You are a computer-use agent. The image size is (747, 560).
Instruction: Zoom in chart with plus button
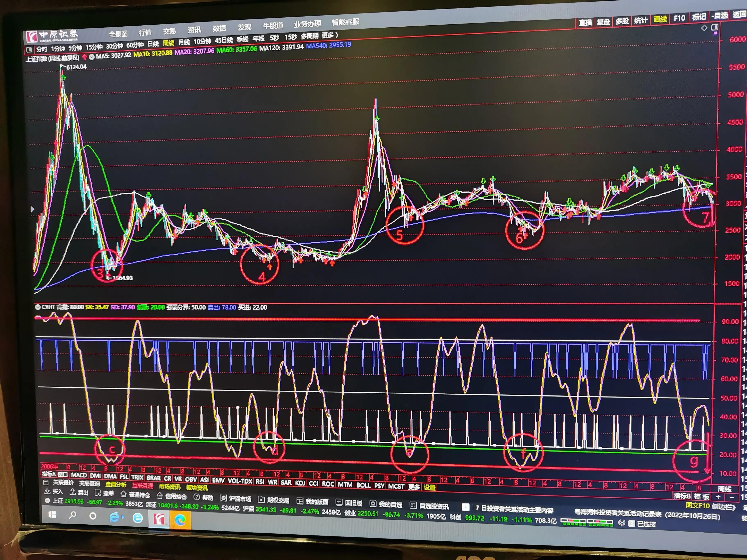718,497
